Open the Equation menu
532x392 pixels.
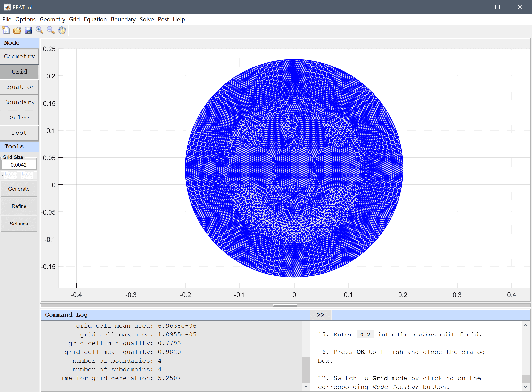pos(95,19)
